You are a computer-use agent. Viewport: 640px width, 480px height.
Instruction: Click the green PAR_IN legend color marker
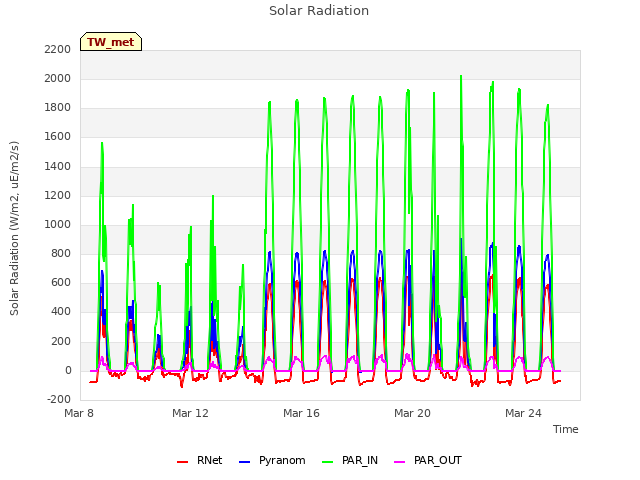[x=328, y=462]
